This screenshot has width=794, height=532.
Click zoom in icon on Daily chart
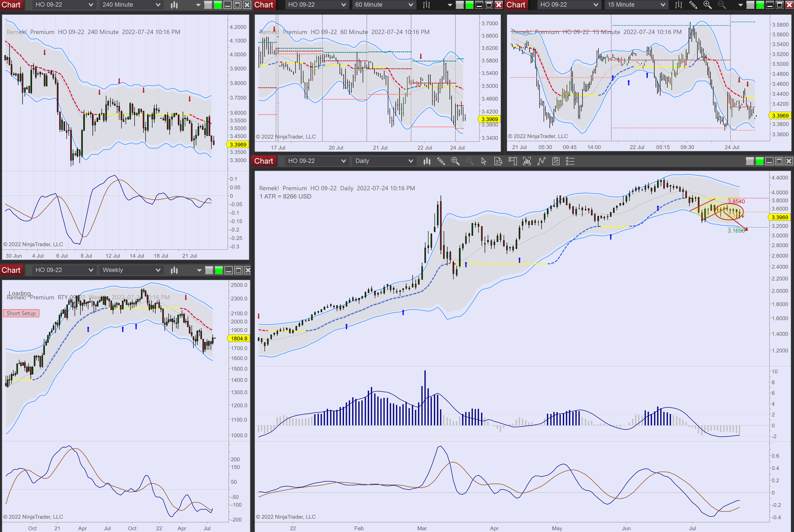(455, 161)
